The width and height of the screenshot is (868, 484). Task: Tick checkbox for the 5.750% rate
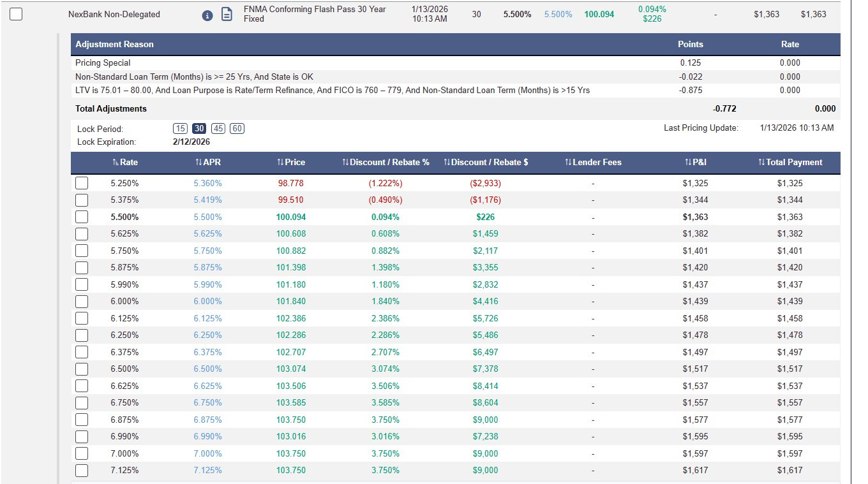(x=82, y=251)
